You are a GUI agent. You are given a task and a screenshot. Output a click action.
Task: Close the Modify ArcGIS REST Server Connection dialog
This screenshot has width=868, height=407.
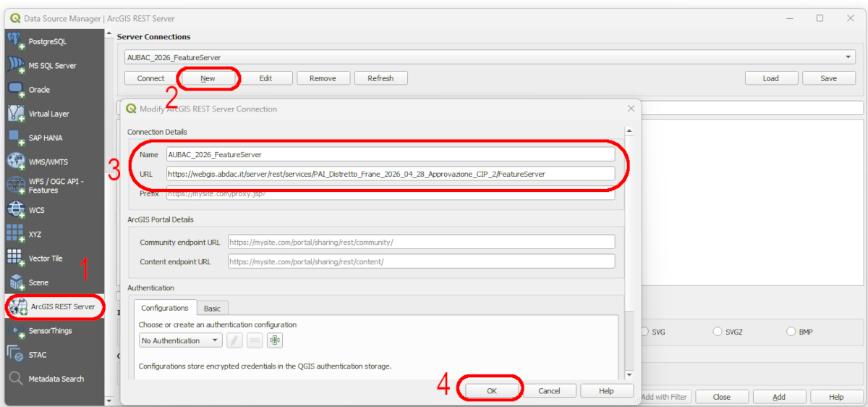point(631,109)
